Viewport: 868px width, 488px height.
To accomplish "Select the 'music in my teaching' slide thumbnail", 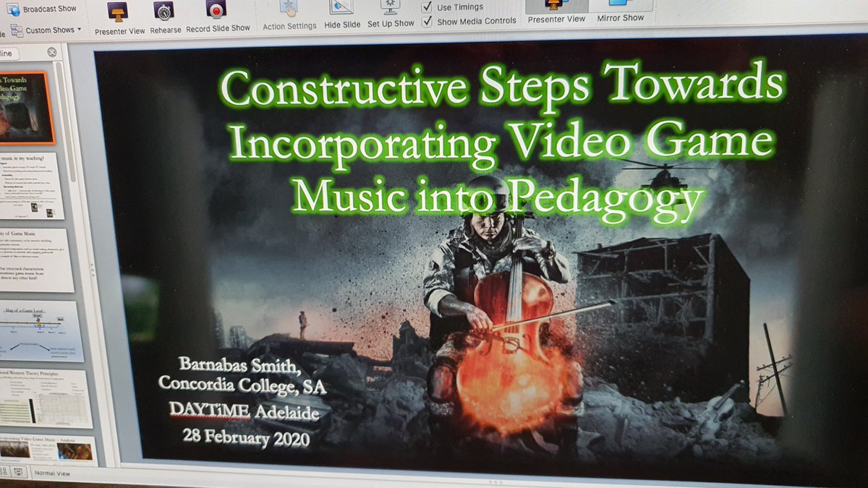I will [30, 186].
